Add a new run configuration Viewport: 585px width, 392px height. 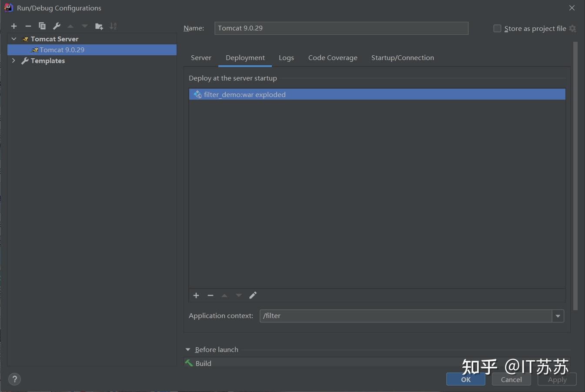coord(14,26)
